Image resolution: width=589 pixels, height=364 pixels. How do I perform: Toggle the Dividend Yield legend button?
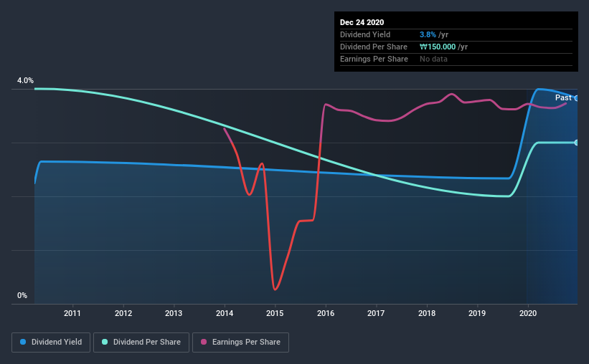[x=51, y=343]
